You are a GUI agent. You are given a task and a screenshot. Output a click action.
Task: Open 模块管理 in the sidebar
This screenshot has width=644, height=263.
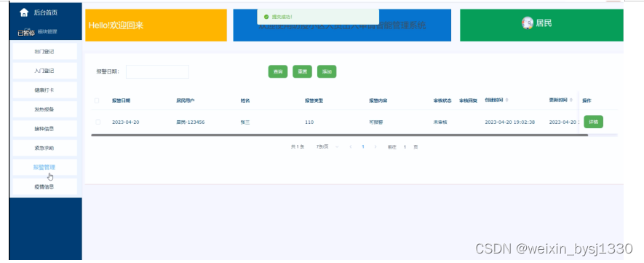click(47, 31)
